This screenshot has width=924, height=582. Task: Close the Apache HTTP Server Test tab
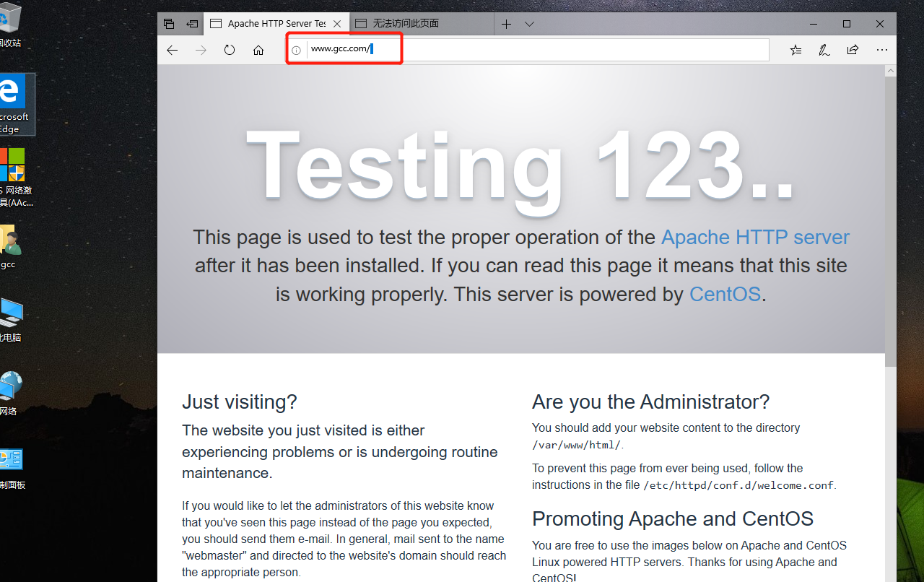pos(337,24)
